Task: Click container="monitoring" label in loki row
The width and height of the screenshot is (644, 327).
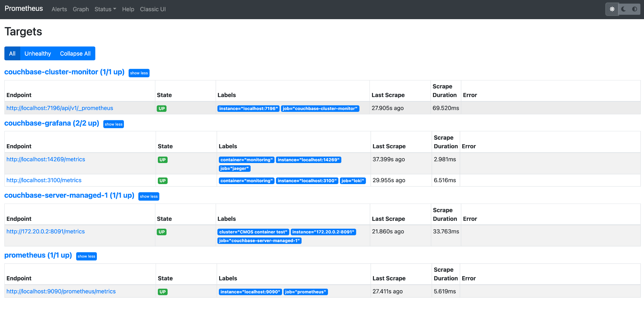Action: click(x=247, y=181)
